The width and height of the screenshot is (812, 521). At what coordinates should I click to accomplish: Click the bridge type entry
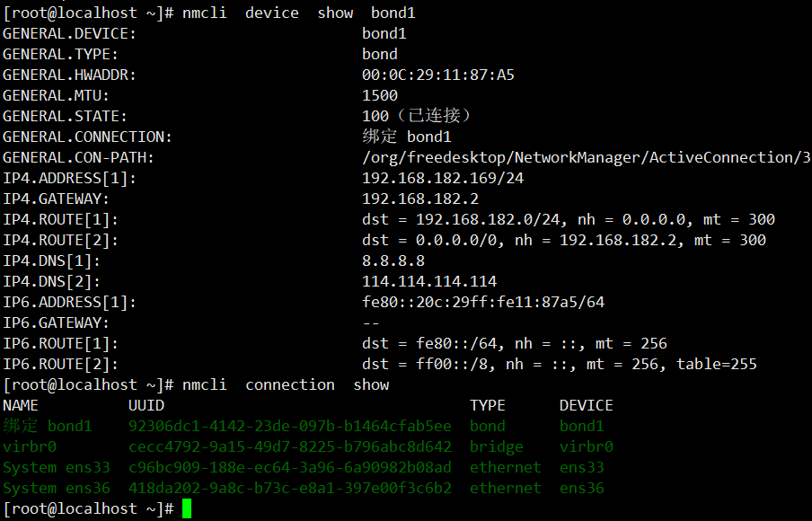pyautogui.click(x=496, y=447)
